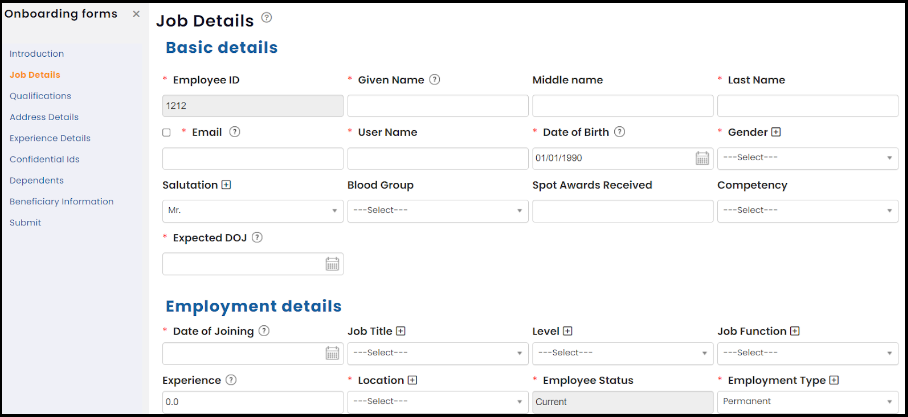
Task: Open the Level dropdown
Action: pos(623,353)
